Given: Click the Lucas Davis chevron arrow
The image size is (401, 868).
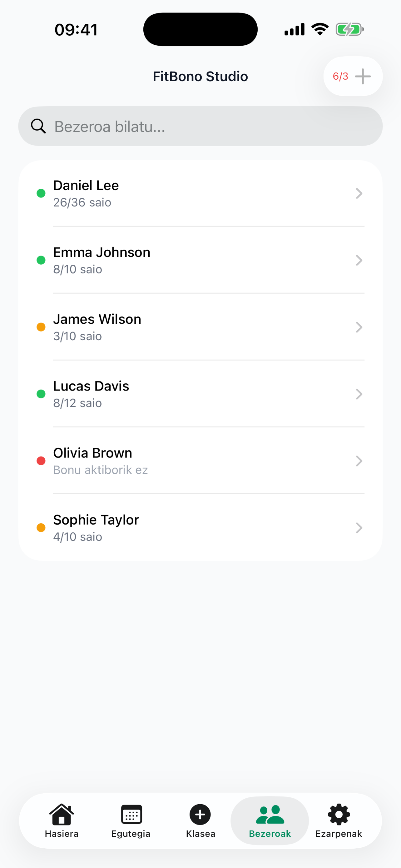Looking at the screenshot, I should (x=359, y=394).
